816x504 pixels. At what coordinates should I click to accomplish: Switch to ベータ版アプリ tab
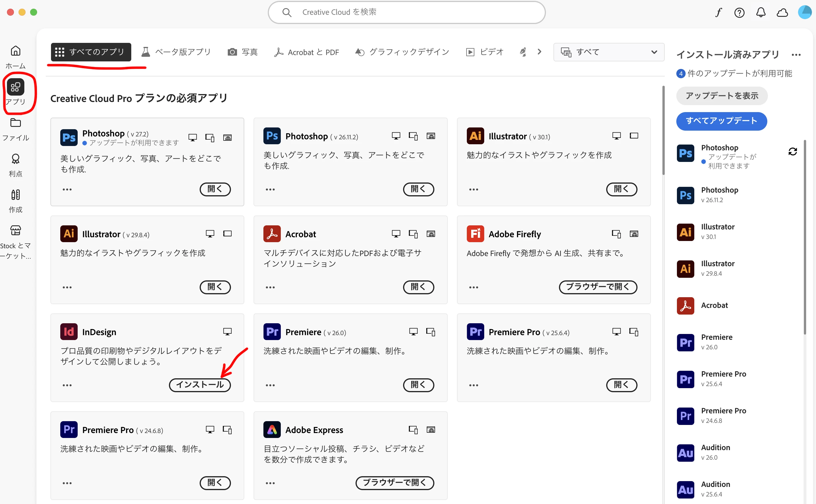click(176, 52)
